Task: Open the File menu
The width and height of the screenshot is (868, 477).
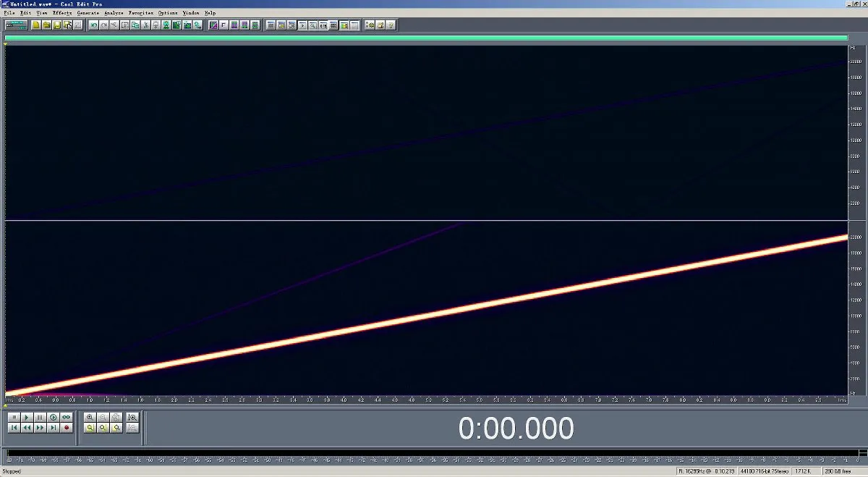Action: [x=8, y=13]
